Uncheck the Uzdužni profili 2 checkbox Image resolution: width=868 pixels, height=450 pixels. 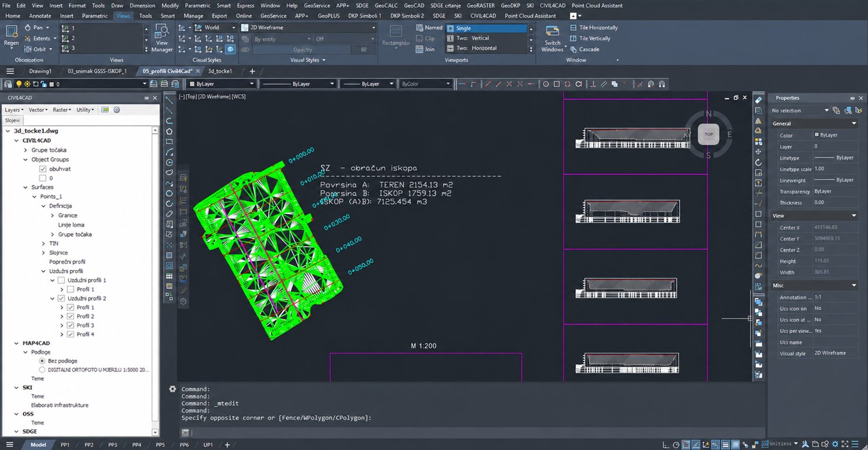click(x=61, y=299)
